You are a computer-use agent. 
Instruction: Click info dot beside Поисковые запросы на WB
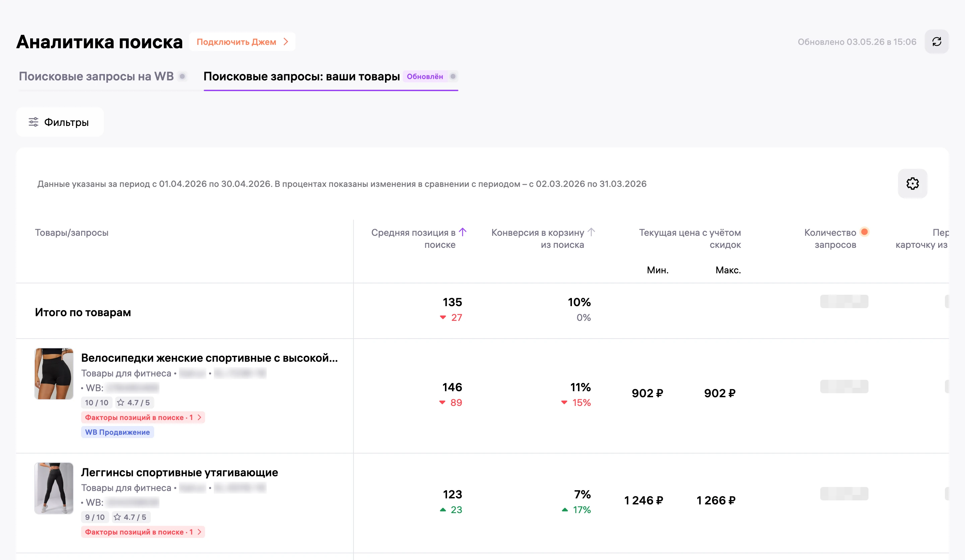point(183,76)
